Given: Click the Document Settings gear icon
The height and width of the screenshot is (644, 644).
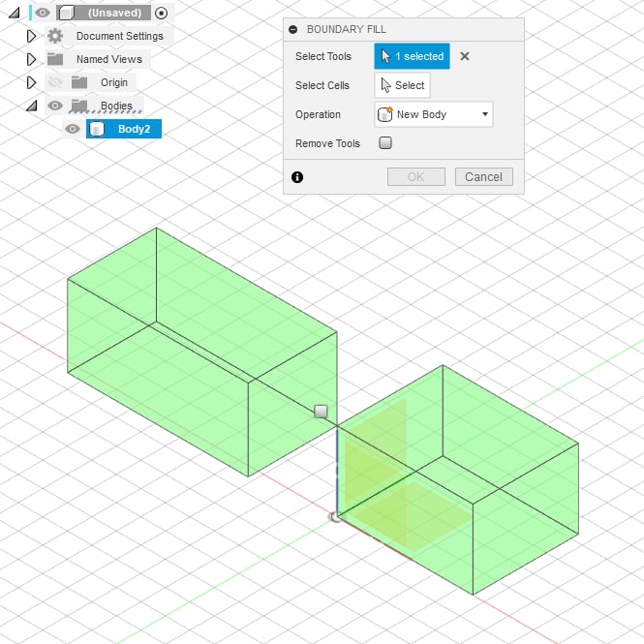Looking at the screenshot, I should (55, 36).
